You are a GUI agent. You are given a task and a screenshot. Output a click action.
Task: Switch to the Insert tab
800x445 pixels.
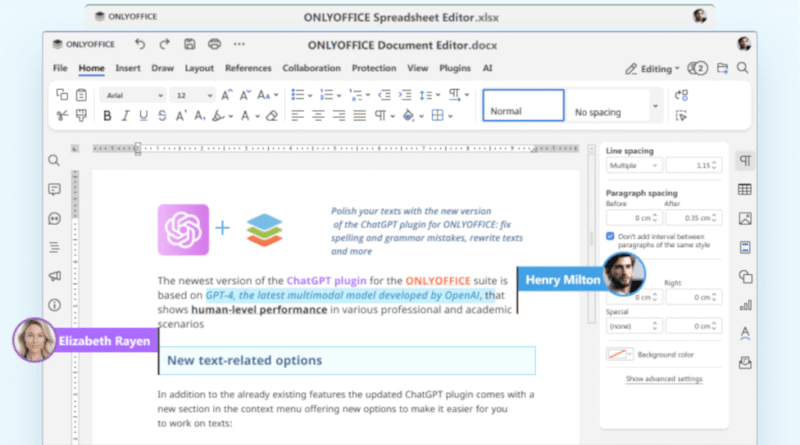click(x=127, y=69)
